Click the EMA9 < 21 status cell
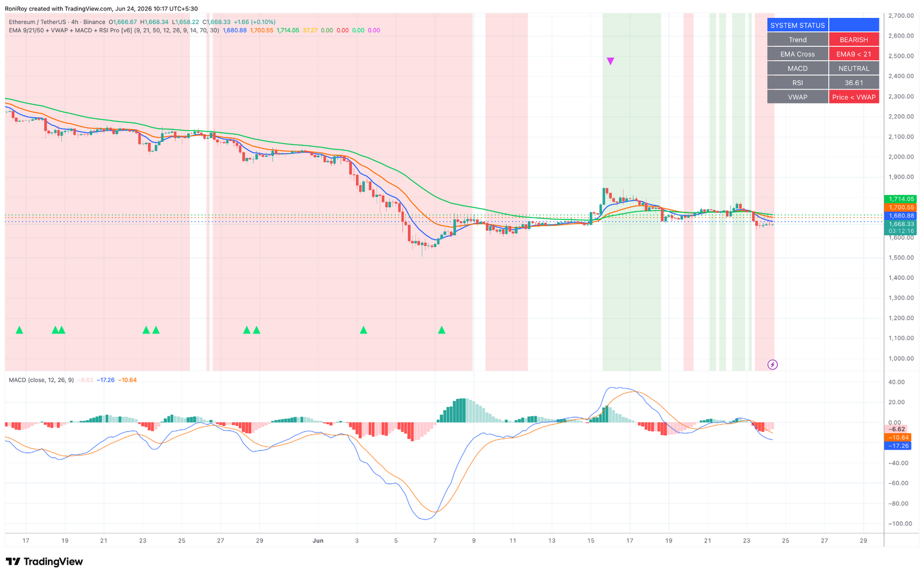Screen dimensions: 924x576 point(854,54)
